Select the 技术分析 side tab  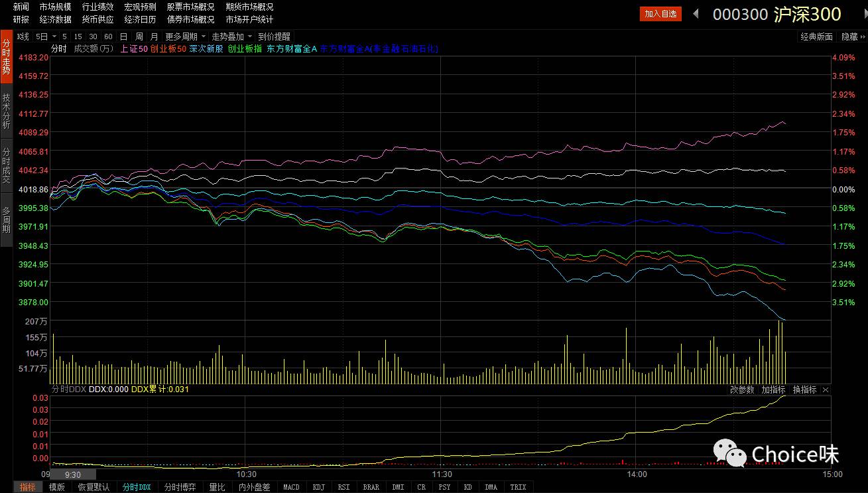pos(6,111)
